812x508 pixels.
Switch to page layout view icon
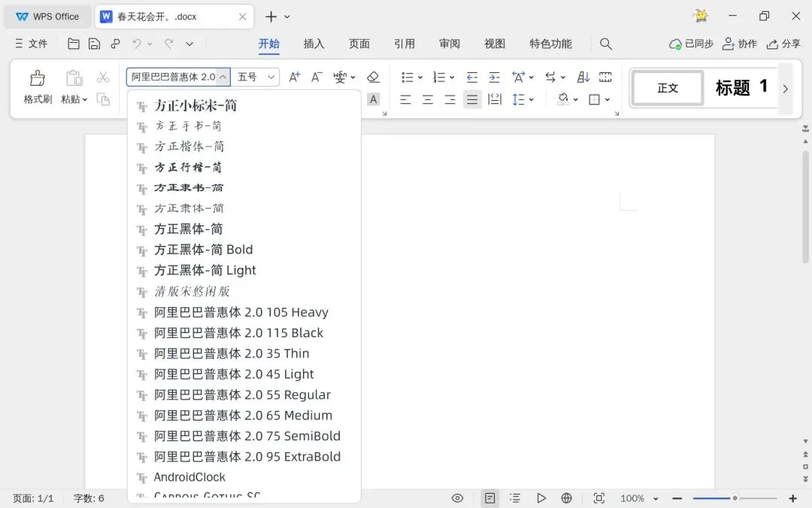(489, 498)
